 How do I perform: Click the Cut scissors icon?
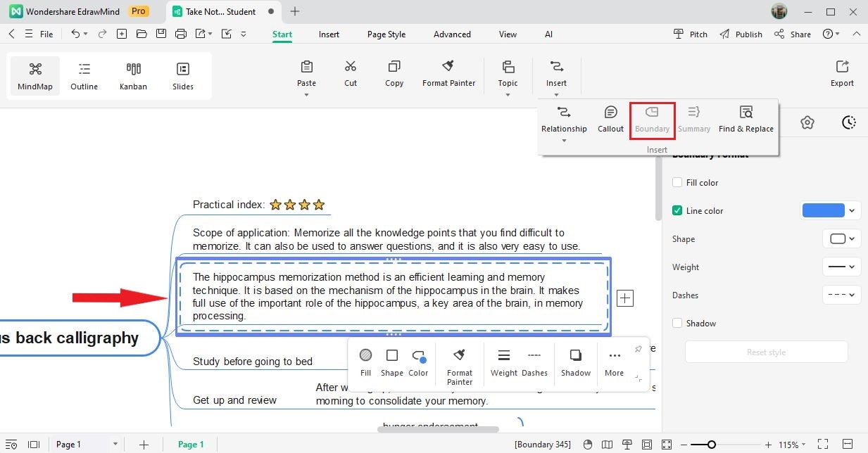pyautogui.click(x=351, y=66)
